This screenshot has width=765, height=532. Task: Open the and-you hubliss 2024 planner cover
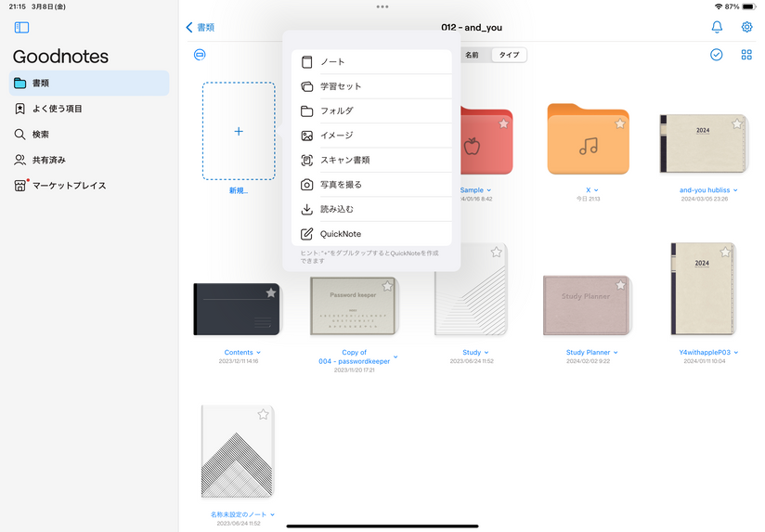coord(704,144)
